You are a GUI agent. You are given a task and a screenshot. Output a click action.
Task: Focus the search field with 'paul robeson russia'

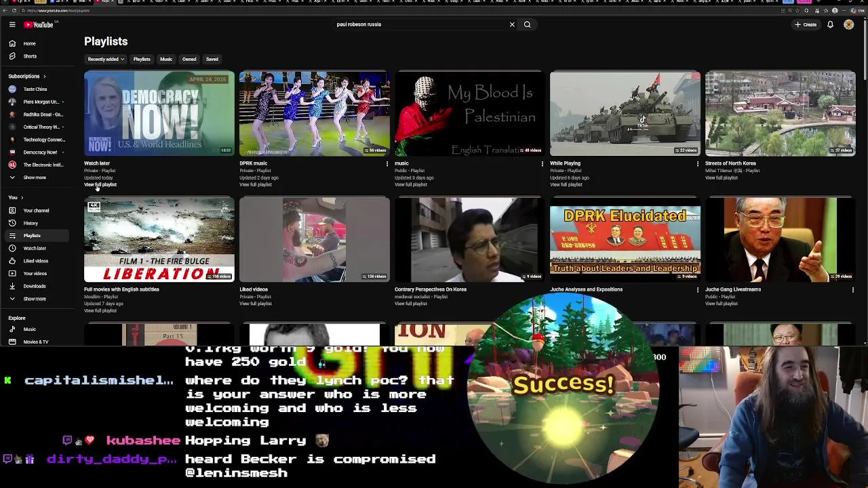pyautogui.click(x=420, y=24)
